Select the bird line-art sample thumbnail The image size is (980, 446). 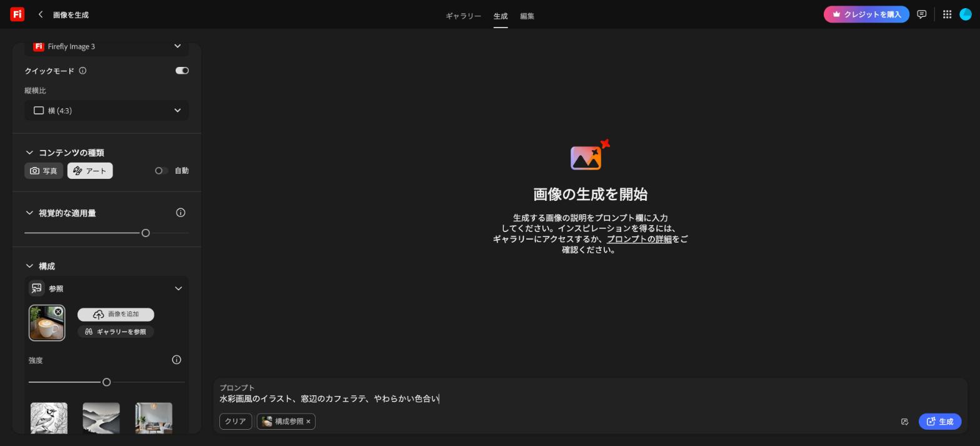49,418
